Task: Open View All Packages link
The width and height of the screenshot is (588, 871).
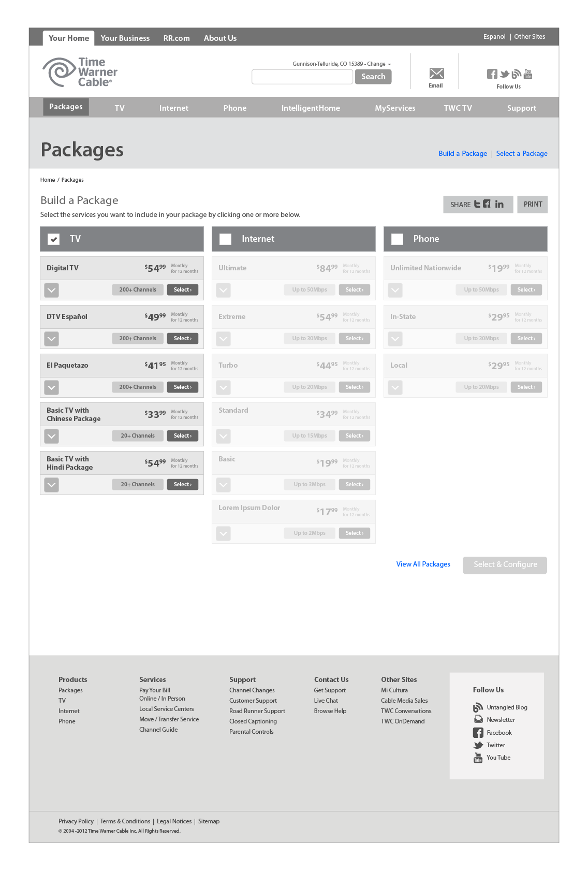Action: click(423, 564)
